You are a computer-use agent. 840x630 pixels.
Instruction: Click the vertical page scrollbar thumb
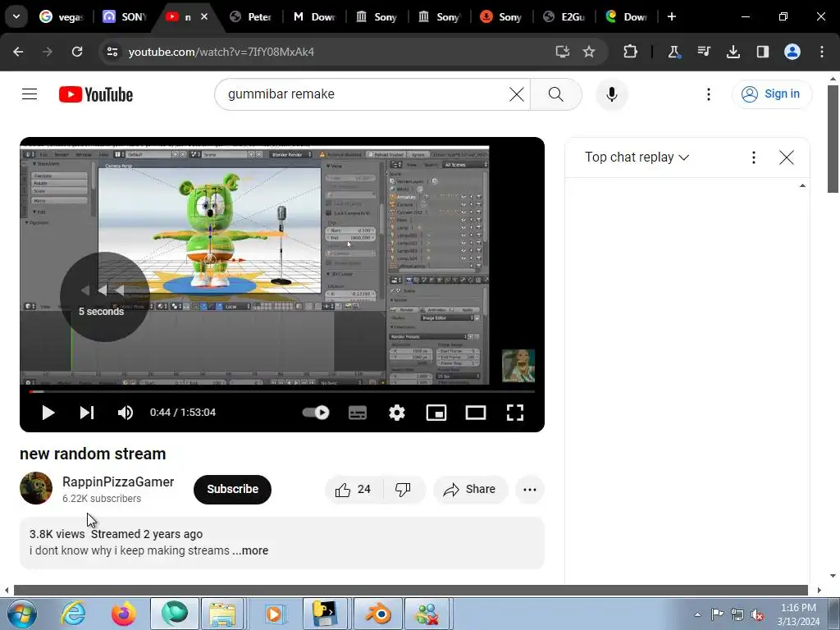833,139
